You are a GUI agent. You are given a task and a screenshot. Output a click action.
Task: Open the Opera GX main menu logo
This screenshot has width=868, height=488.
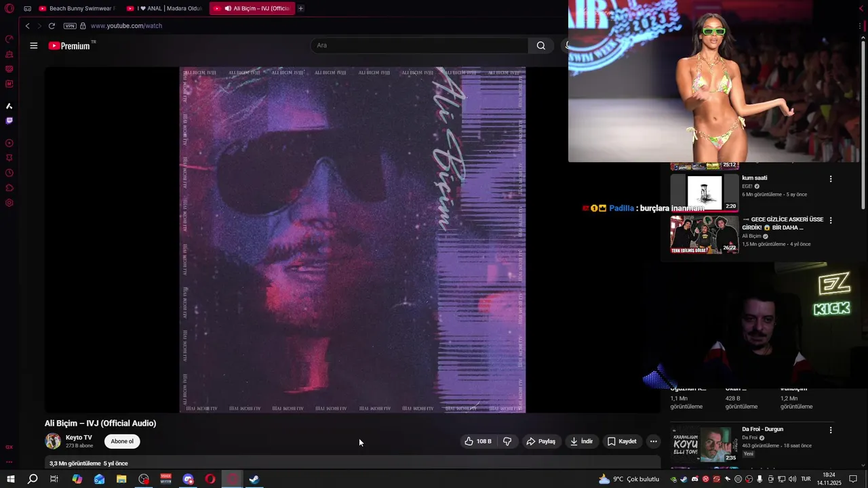[x=9, y=8]
